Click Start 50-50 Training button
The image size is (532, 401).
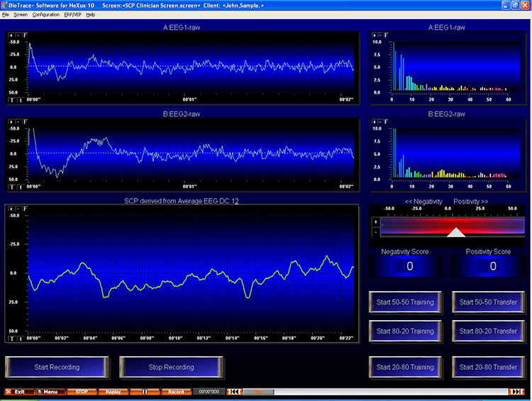pos(405,302)
